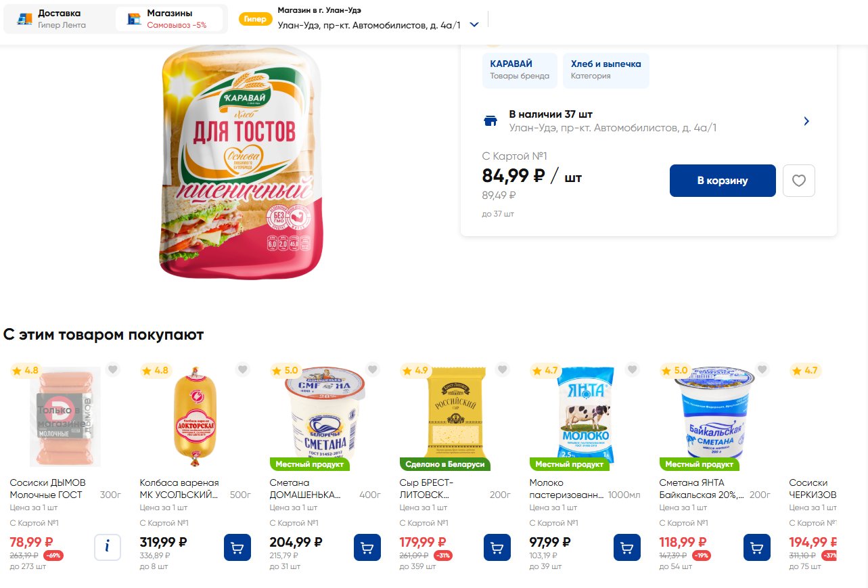Toggle favorite on Сыр БРЕСТ-ЛИТОВСК card

tap(503, 369)
